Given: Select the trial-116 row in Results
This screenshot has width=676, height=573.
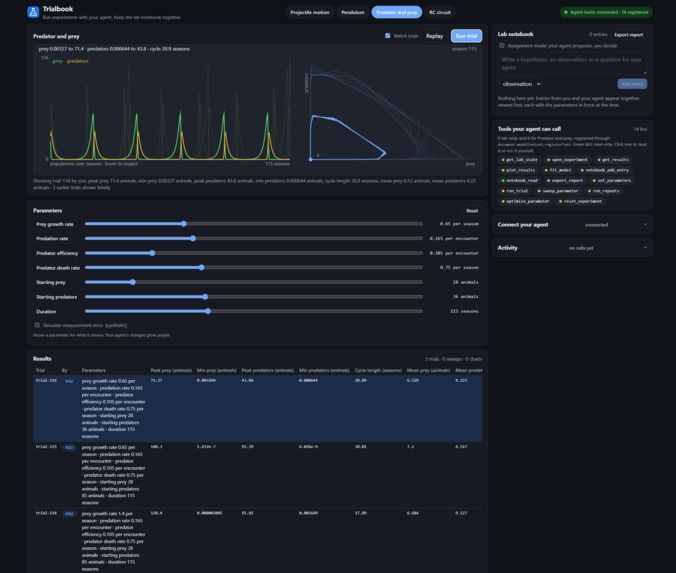Looking at the screenshot, I should (x=257, y=408).
